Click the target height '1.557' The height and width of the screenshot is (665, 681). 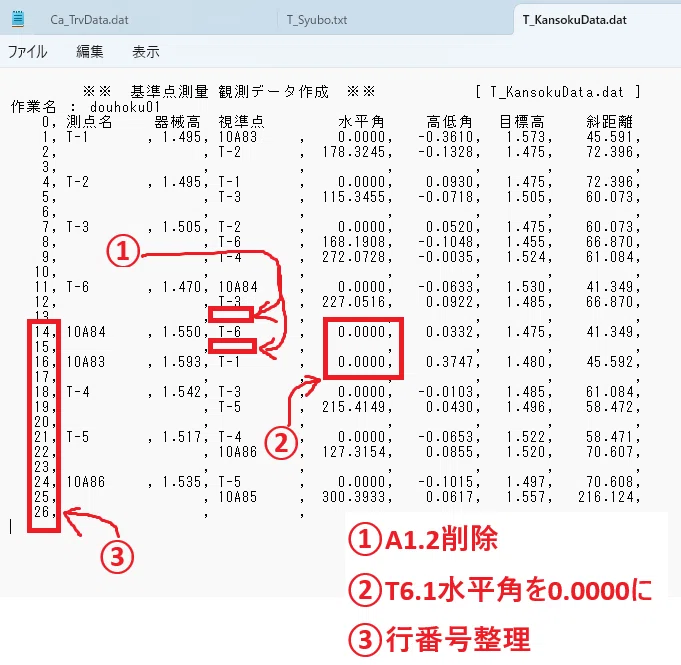point(526,497)
